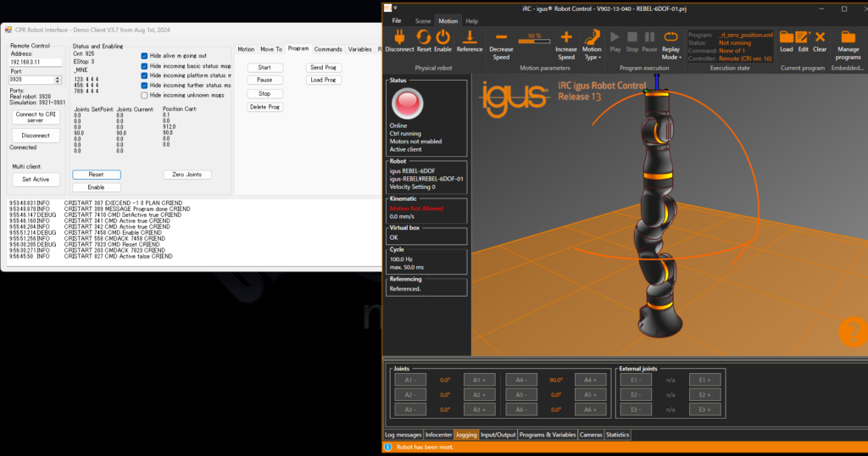Click the Edit program icon

point(803,37)
